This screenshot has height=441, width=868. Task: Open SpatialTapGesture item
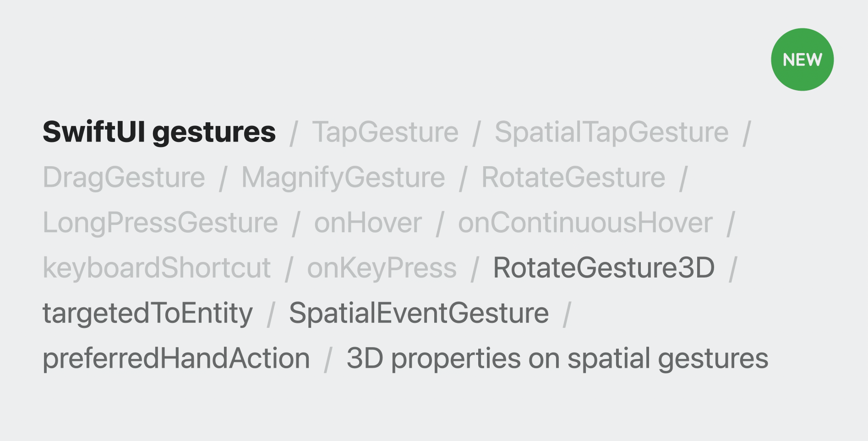pyautogui.click(x=611, y=132)
